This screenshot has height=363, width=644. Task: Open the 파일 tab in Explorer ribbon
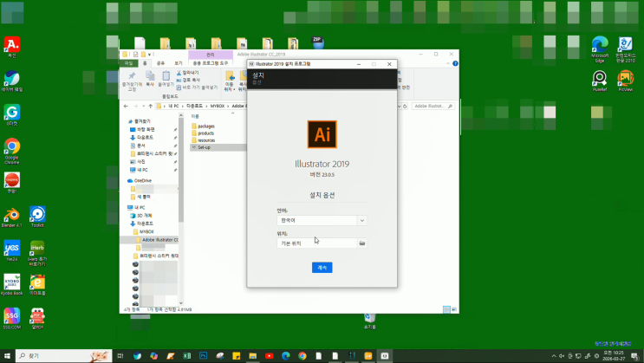128,63
